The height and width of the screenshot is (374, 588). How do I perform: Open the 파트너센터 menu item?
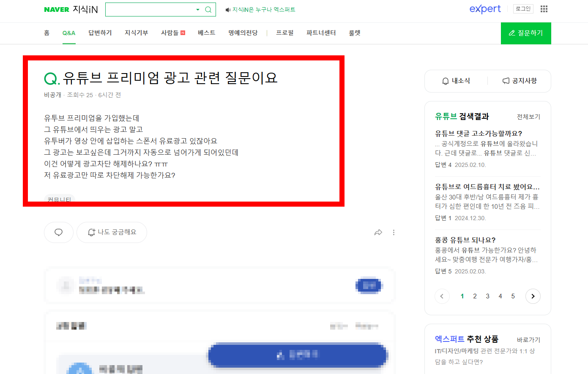(x=321, y=33)
